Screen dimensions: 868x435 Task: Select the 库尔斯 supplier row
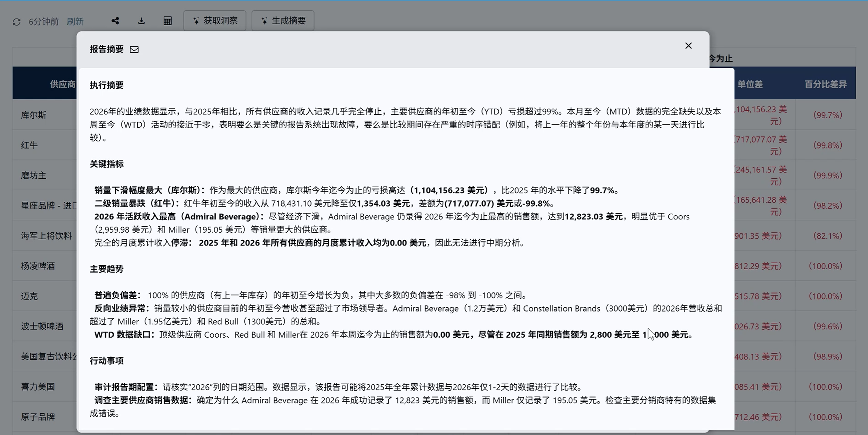(x=34, y=115)
